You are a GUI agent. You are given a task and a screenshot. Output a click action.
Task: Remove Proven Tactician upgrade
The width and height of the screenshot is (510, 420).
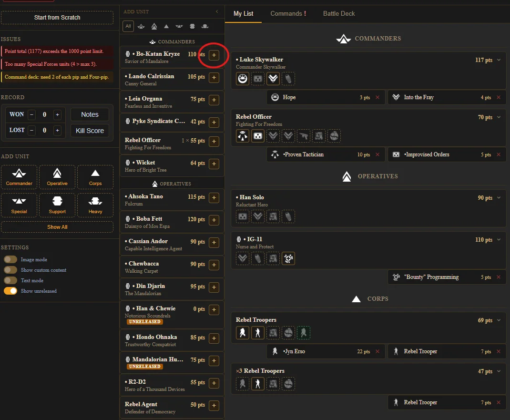click(377, 154)
